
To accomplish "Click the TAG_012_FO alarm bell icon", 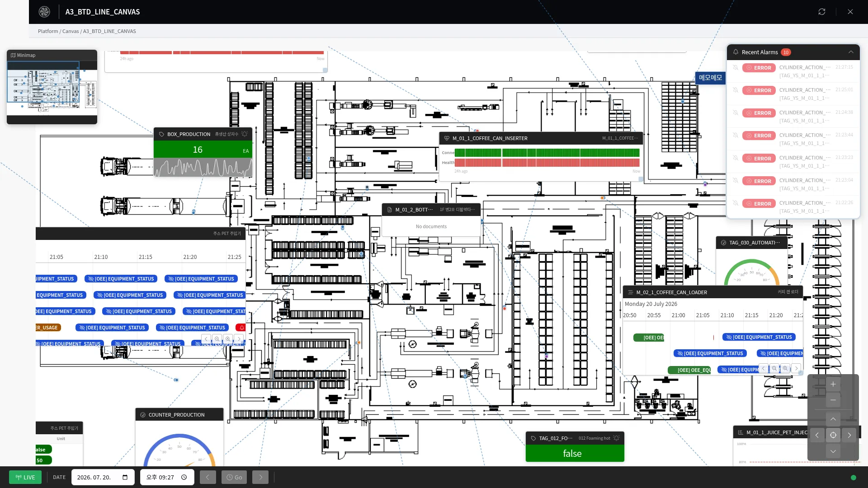I will [616, 438].
